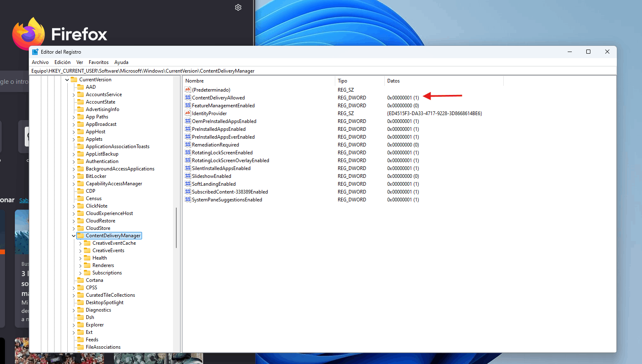Click the RotatingLockScreenEnabled DWORD icon
642x364 pixels.
(x=188, y=152)
